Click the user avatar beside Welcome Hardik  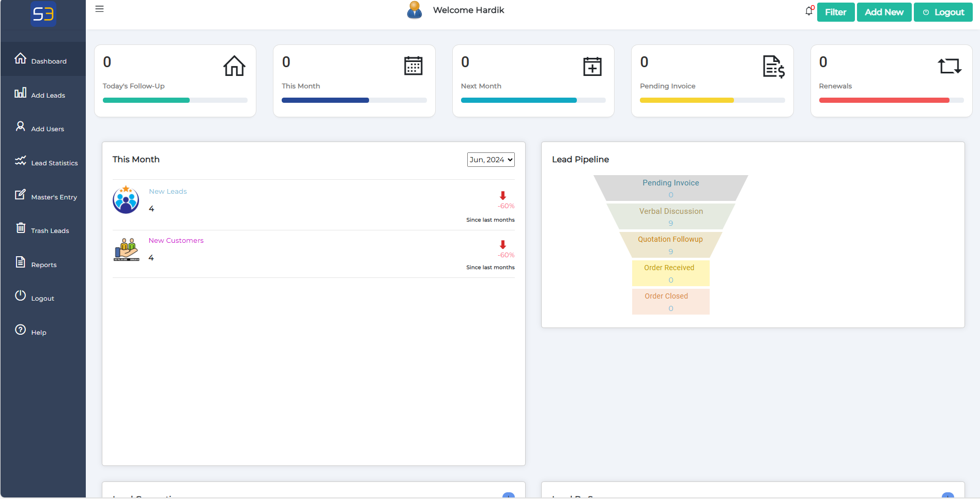pos(415,10)
